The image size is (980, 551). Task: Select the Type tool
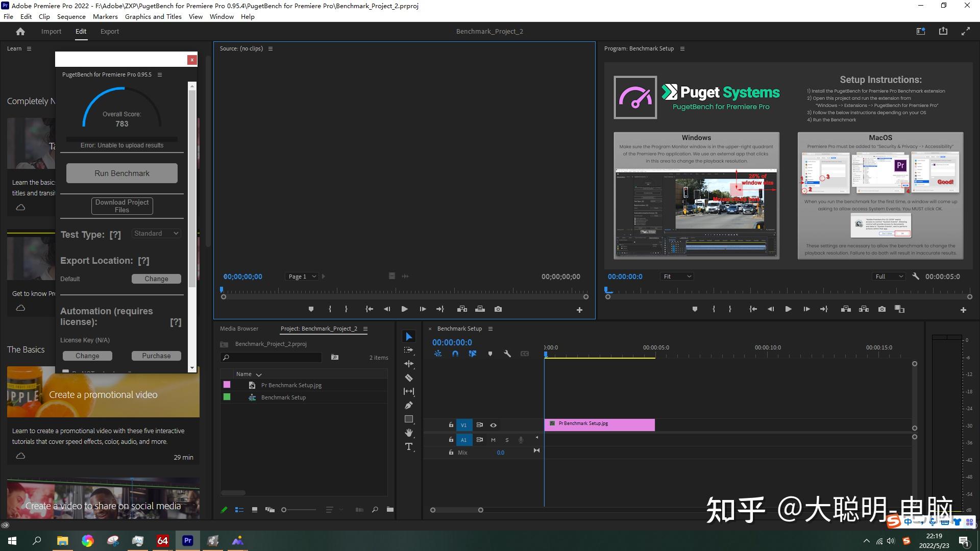click(409, 446)
